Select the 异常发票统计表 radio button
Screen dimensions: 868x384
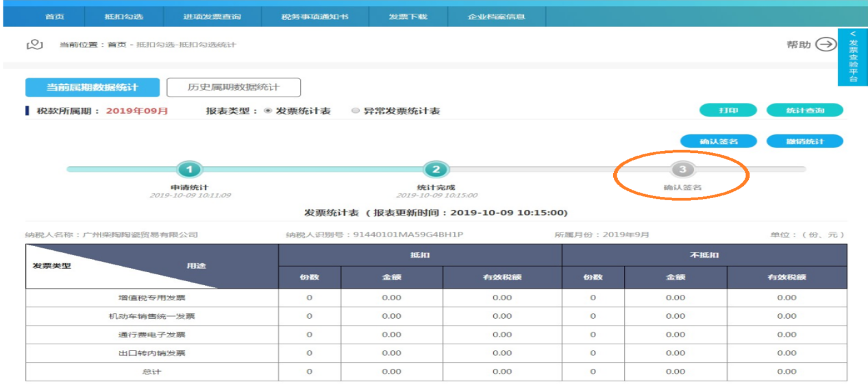click(356, 110)
